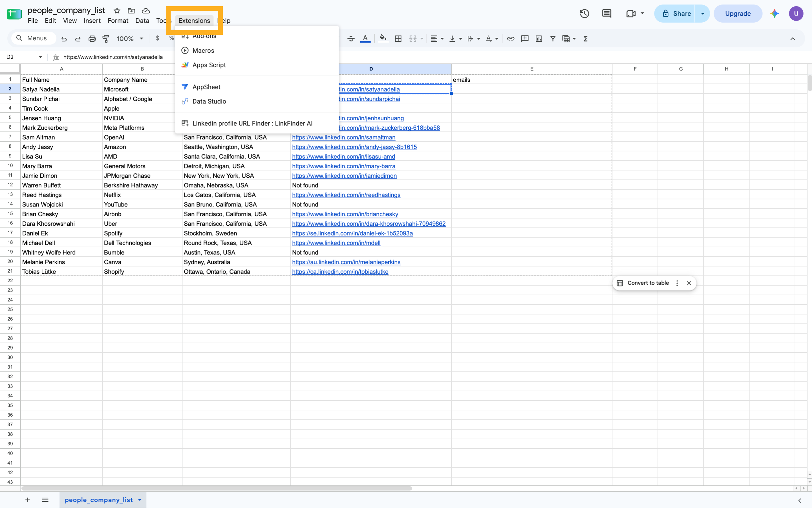Open the fill color picker

(383, 39)
